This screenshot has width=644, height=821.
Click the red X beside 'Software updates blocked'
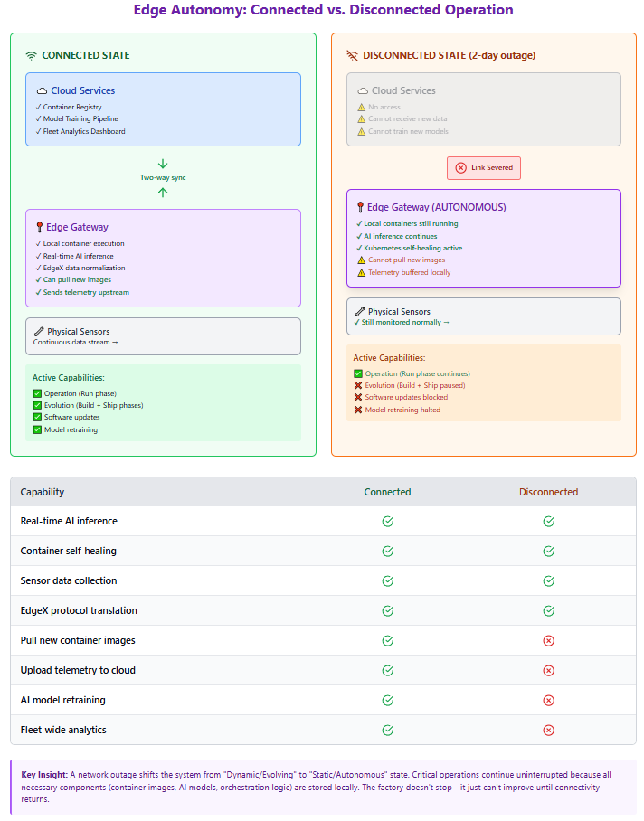click(358, 398)
